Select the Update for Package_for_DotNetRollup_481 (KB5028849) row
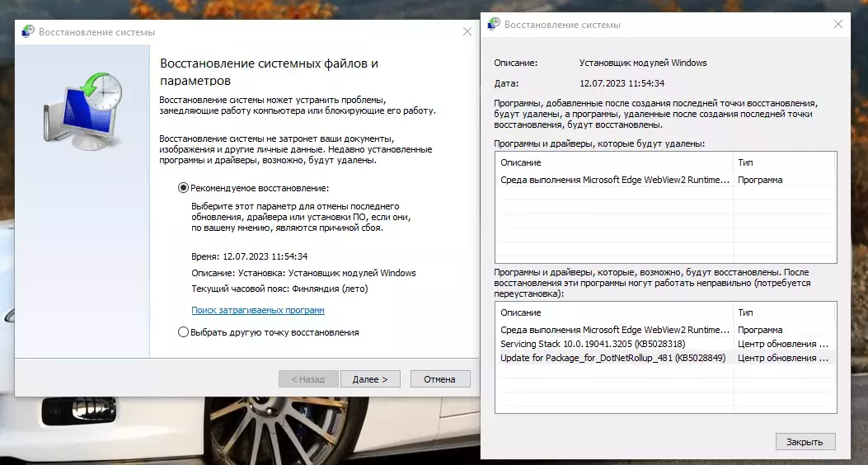Viewport: 868px width, 465px height. point(665,358)
